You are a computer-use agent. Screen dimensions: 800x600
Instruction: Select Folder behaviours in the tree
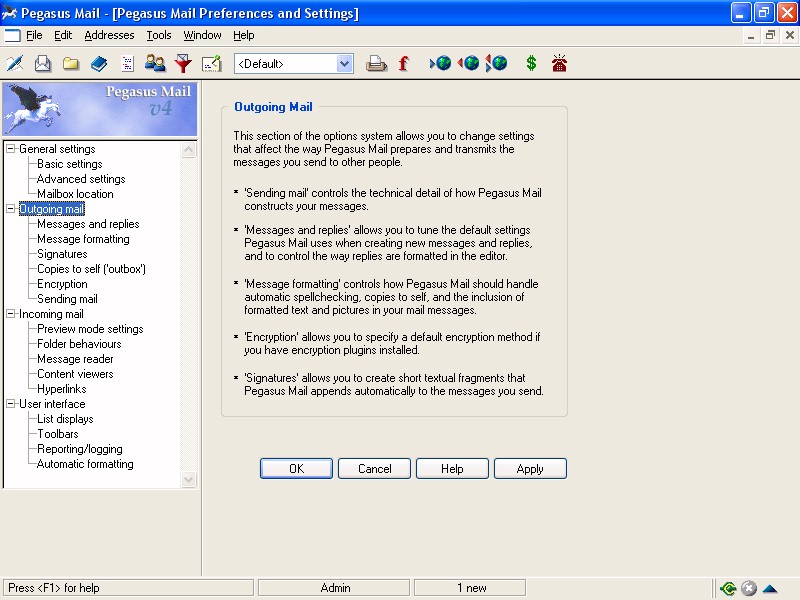point(79,344)
